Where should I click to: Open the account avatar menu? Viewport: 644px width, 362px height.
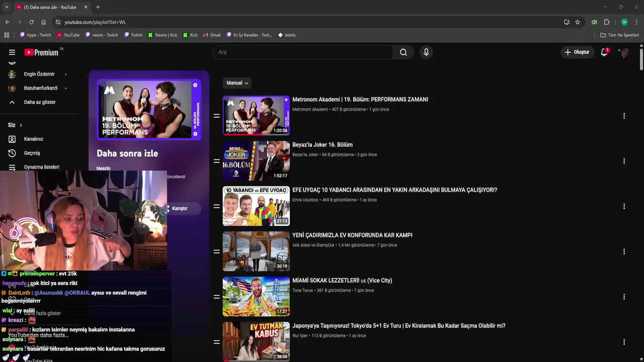pyautogui.click(x=624, y=52)
